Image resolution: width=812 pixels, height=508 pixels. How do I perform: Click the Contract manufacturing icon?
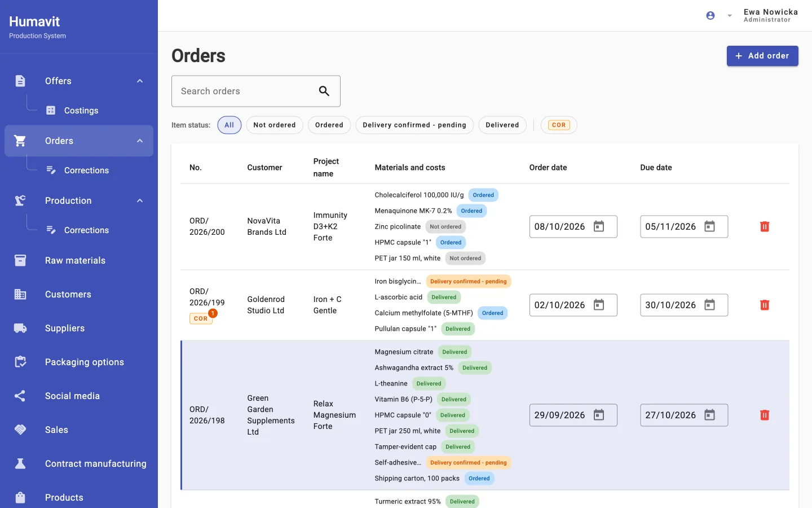20,463
